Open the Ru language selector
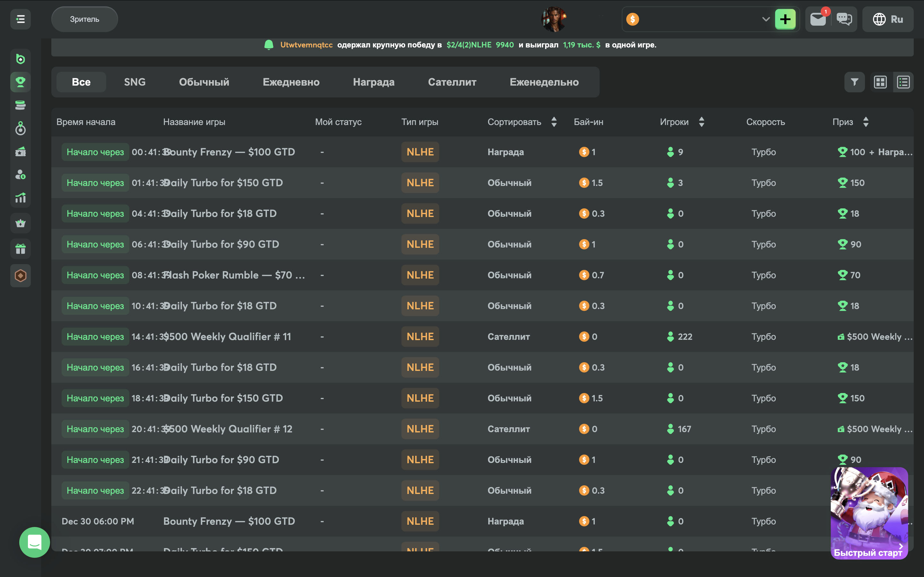Image resolution: width=924 pixels, height=577 pixels. pyautogui.click(x=888, y=19)
